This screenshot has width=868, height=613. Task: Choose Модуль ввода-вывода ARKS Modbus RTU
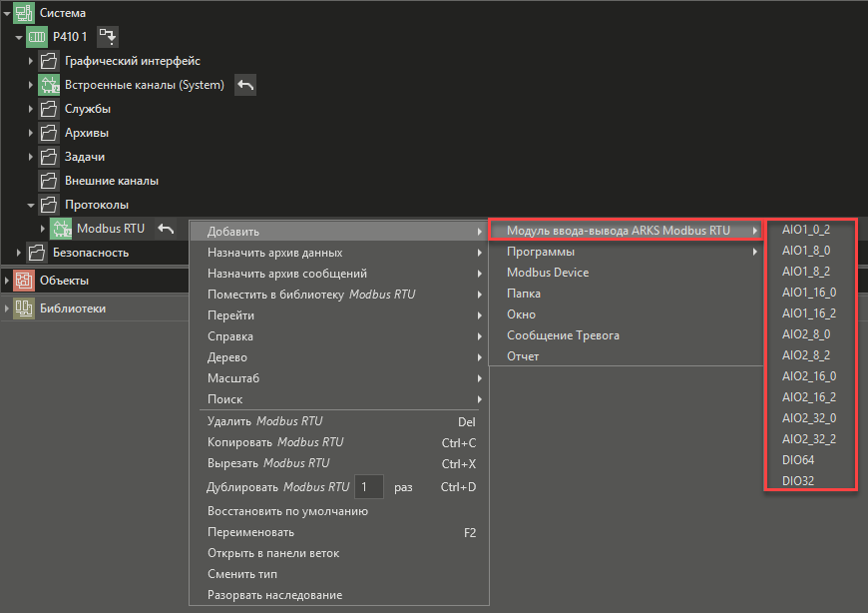coord(626,231)
